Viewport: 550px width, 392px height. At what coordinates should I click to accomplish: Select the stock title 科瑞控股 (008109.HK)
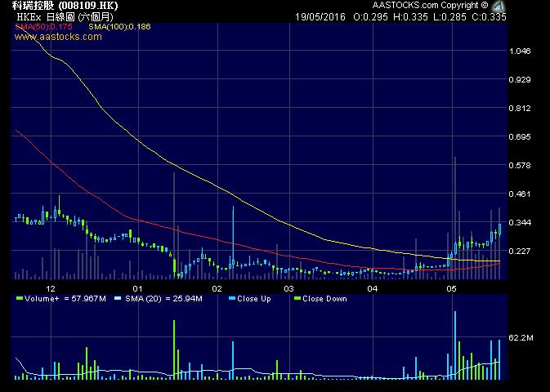[x=60, y=5]
